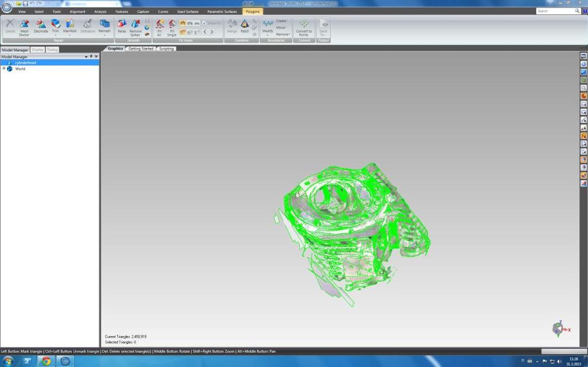
Task: Click the blue sphere icon in Smooth group
Action: coord(147,28)
